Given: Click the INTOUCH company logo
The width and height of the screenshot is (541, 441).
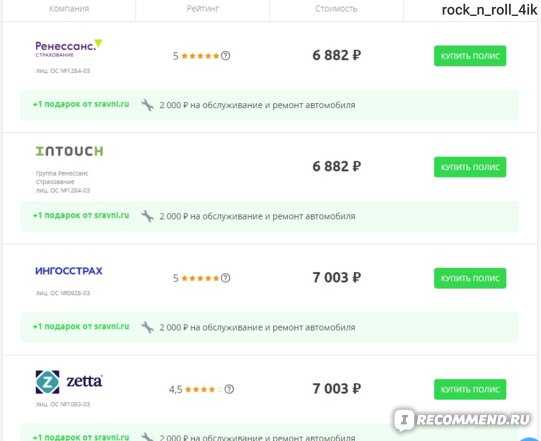Looking at the screenshot, I should tap(69, 151).
